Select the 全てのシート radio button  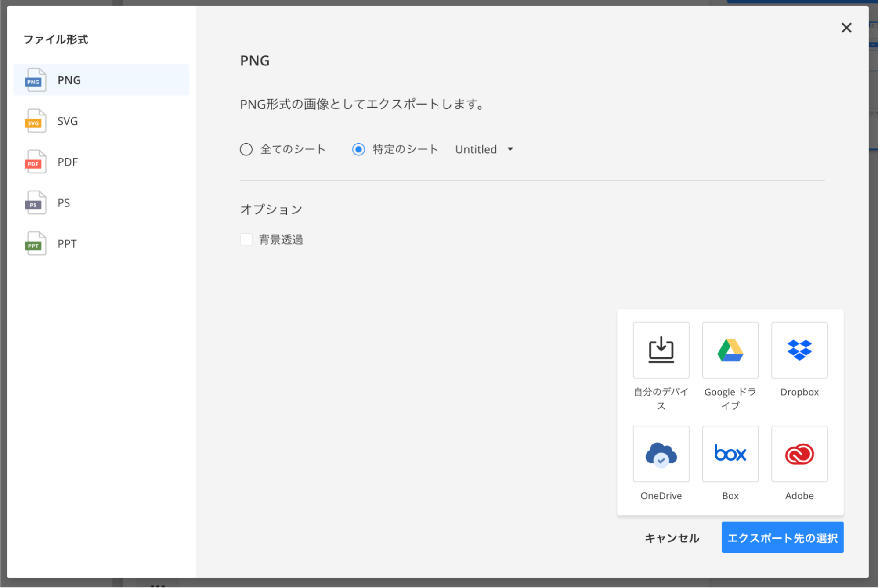pos(246,149)
